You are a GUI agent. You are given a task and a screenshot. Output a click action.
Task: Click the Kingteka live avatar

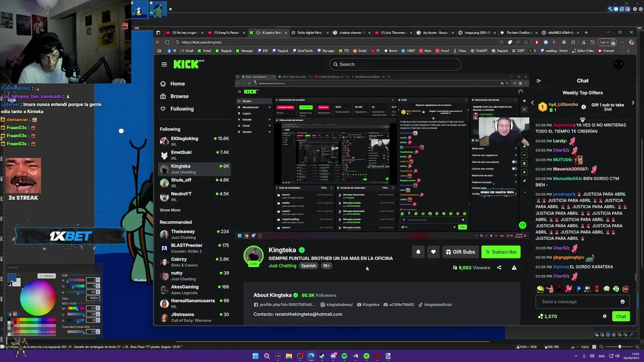[x=254, y=256]
